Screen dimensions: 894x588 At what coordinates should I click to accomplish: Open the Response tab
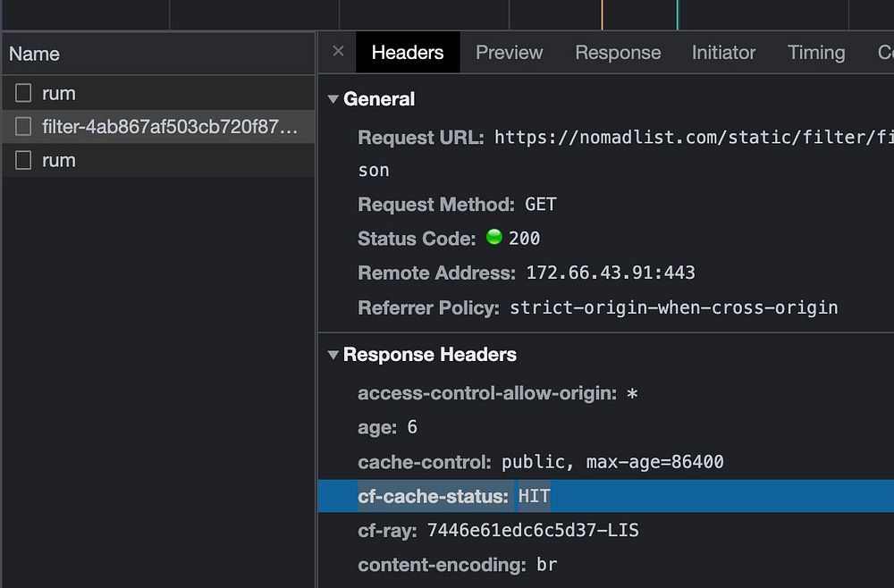coord(618,53)
